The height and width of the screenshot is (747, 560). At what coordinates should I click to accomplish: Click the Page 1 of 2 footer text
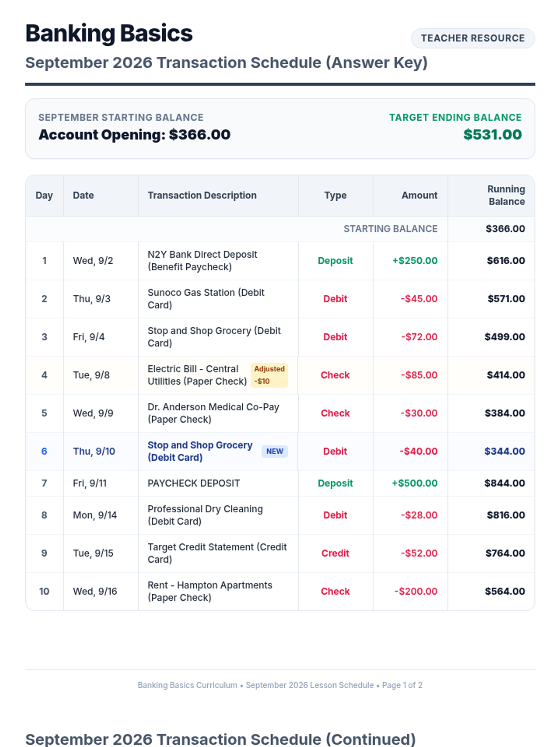[x=402, y=685]
